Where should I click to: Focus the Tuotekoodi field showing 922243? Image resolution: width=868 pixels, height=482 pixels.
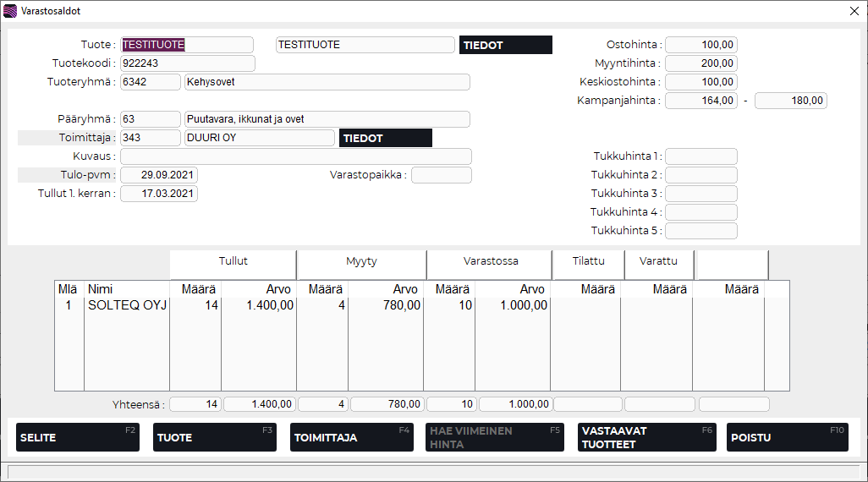(x=187, y=63)
